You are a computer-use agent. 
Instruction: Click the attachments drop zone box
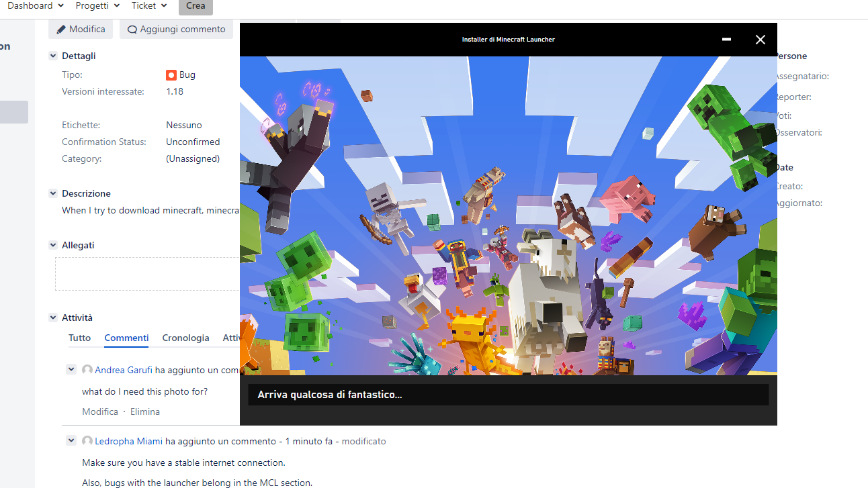pyautogui.click(x=148, y=274)
